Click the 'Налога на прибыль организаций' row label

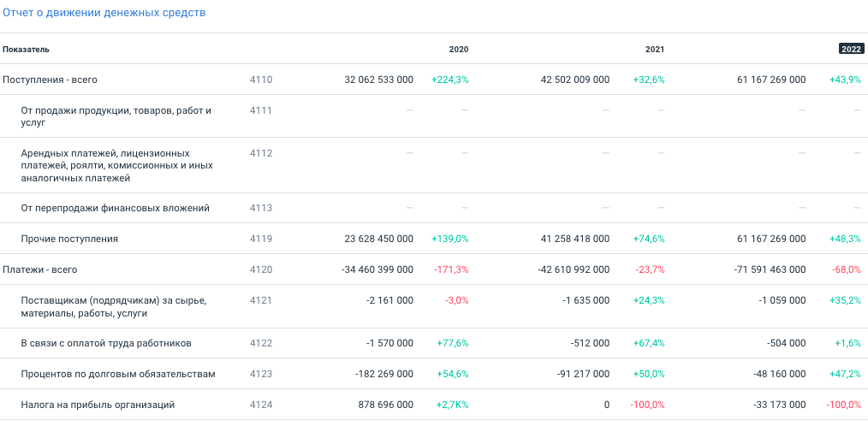[98, 405]
